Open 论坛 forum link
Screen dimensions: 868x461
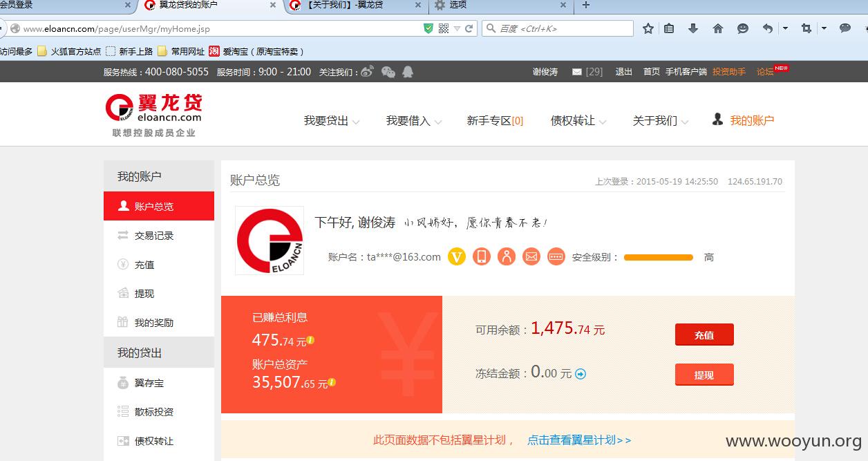pyautogui.click(x=765, y=72)
